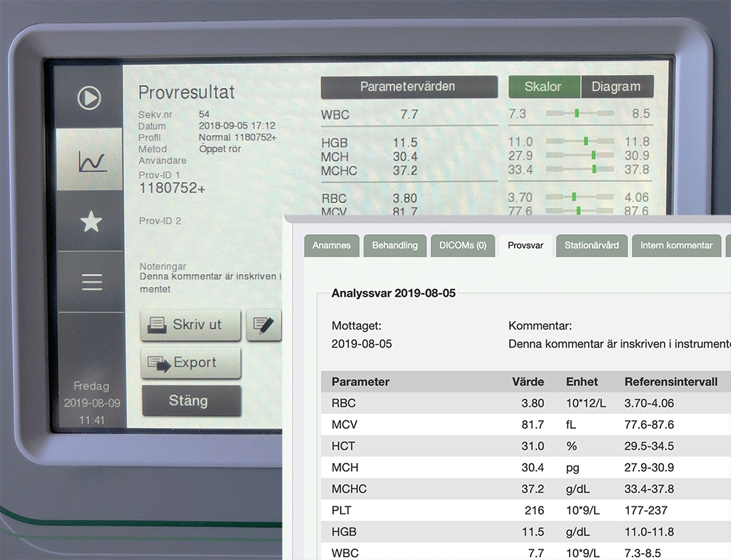Go to Intern kommentar tab
731x560 pixels.
pyautogui.click(x=676, y=245)
